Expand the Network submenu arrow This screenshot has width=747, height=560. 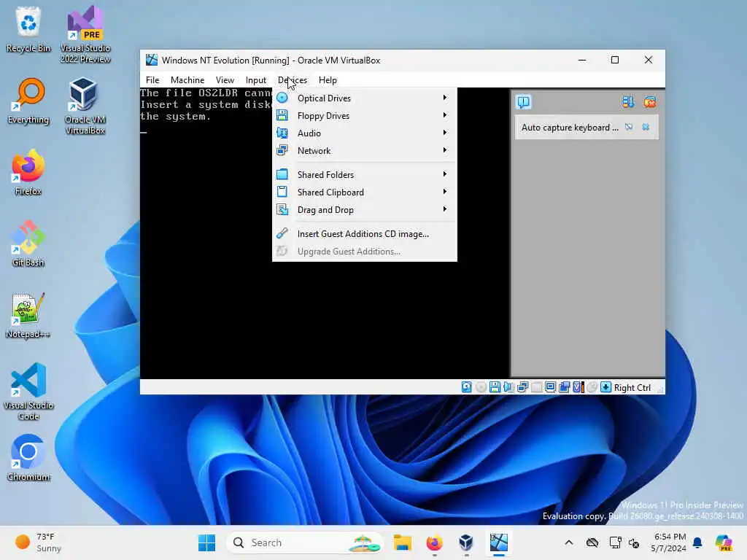pos(445,150)
